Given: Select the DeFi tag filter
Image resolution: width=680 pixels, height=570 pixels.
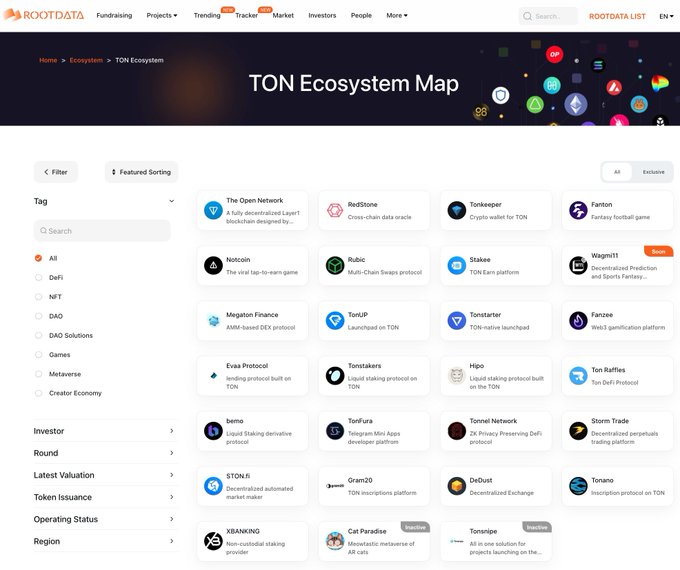Looking at the screenshot, I should click(x=38, y=277).
